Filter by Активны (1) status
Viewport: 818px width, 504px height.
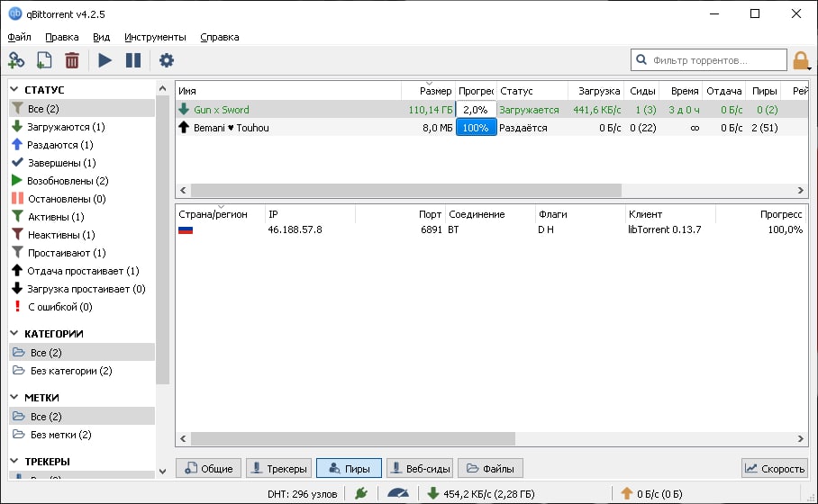pos(82,217)
